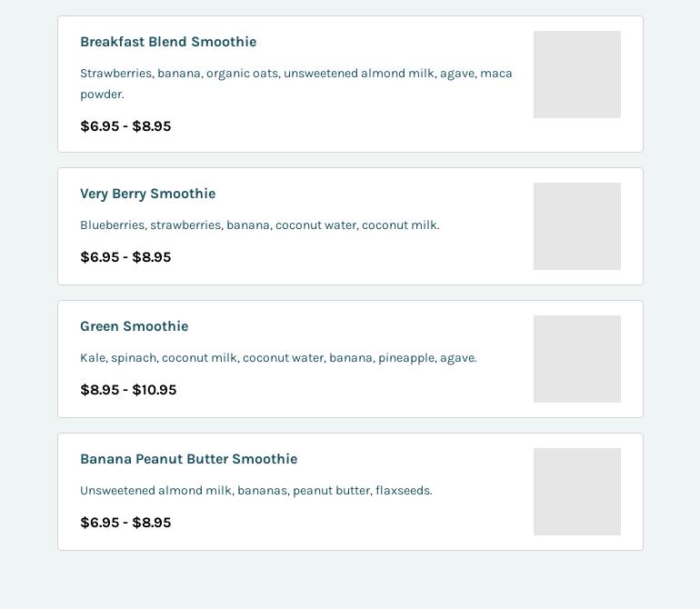Click Banana Peanut Butter Smoothie thumbnail image

pos(576,492)
